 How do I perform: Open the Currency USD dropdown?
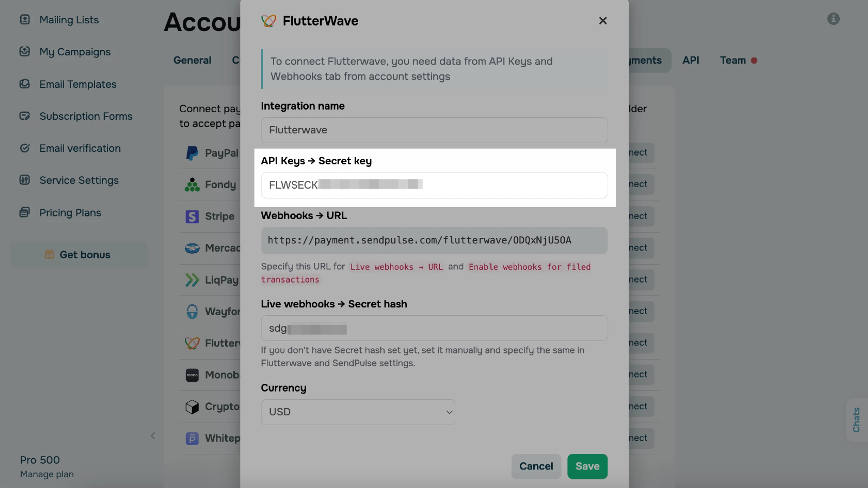(x=358, y=412)
